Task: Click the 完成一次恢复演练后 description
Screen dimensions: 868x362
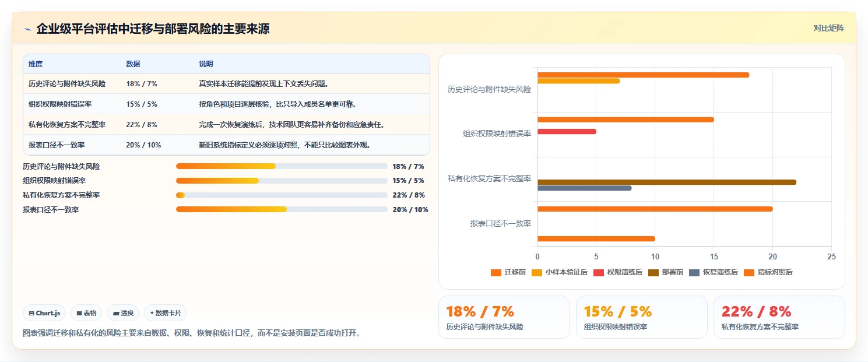Action: 291,125
